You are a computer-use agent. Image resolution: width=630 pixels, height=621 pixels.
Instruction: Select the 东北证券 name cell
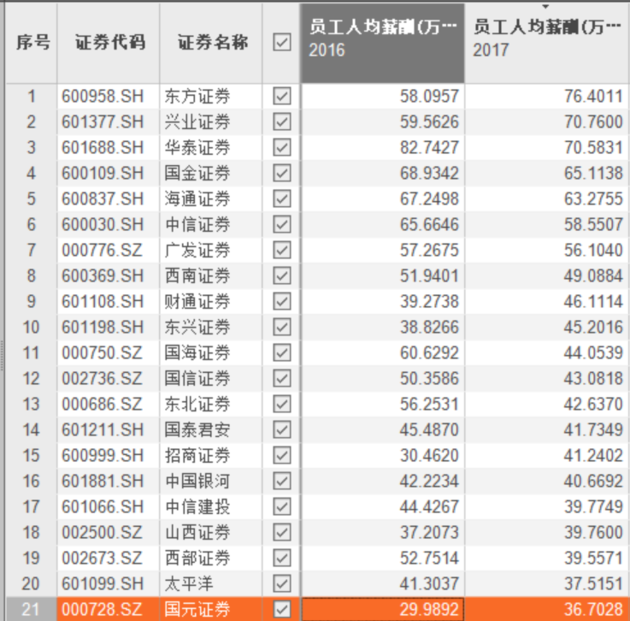pos(197,404)
